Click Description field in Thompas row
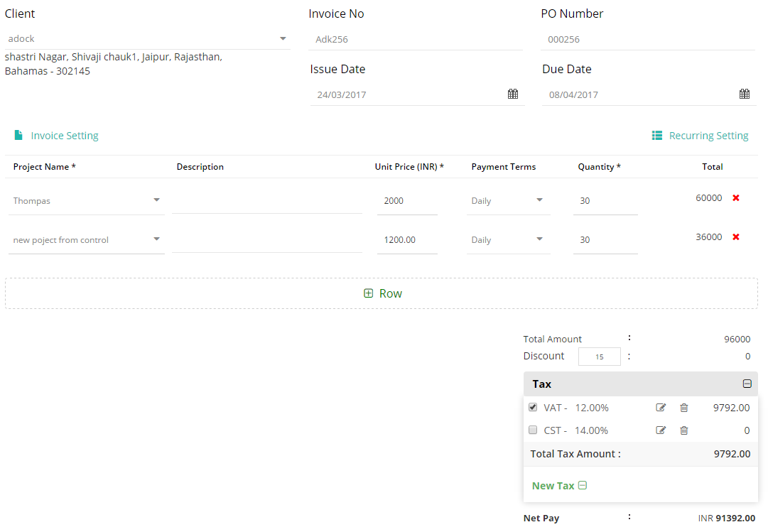Screen dimensions: 768x532 pyautogui.click(x=267, y=201)
